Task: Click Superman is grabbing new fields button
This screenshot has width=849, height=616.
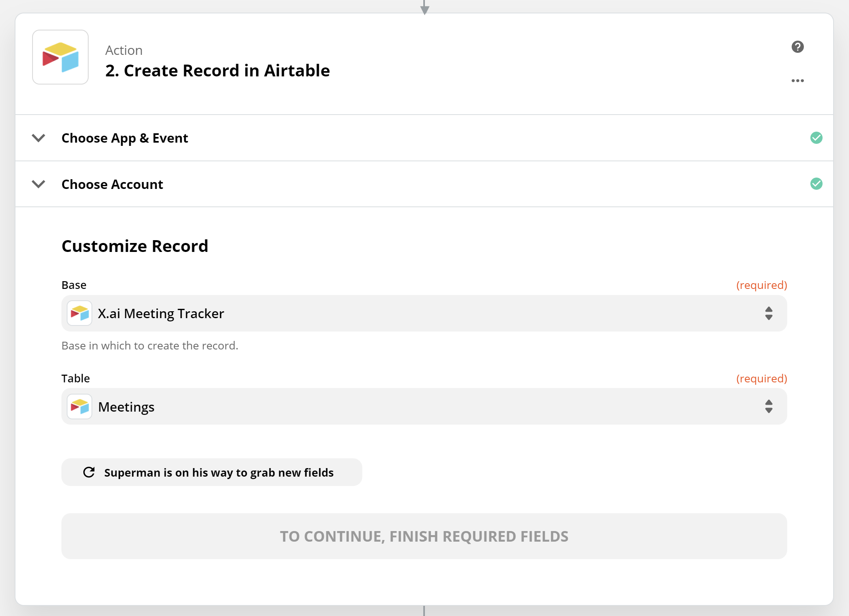Action: coord(211,472)
